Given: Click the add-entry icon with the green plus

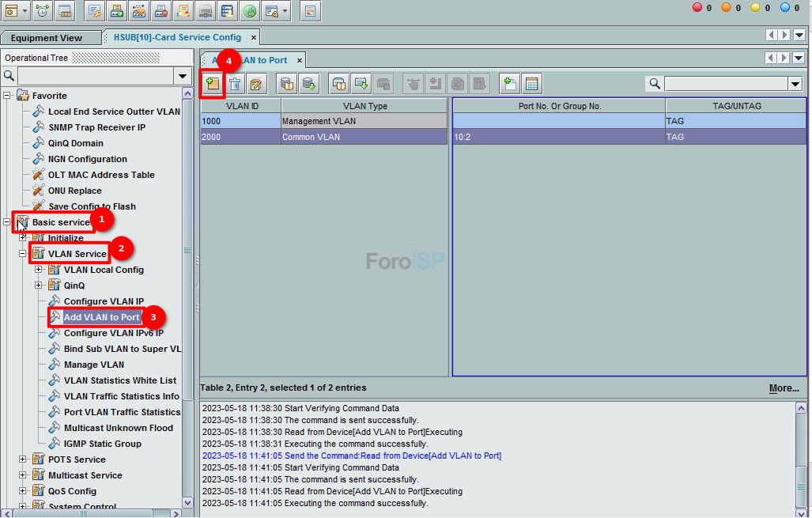Looking at the screenshot, I should point(212,84).
